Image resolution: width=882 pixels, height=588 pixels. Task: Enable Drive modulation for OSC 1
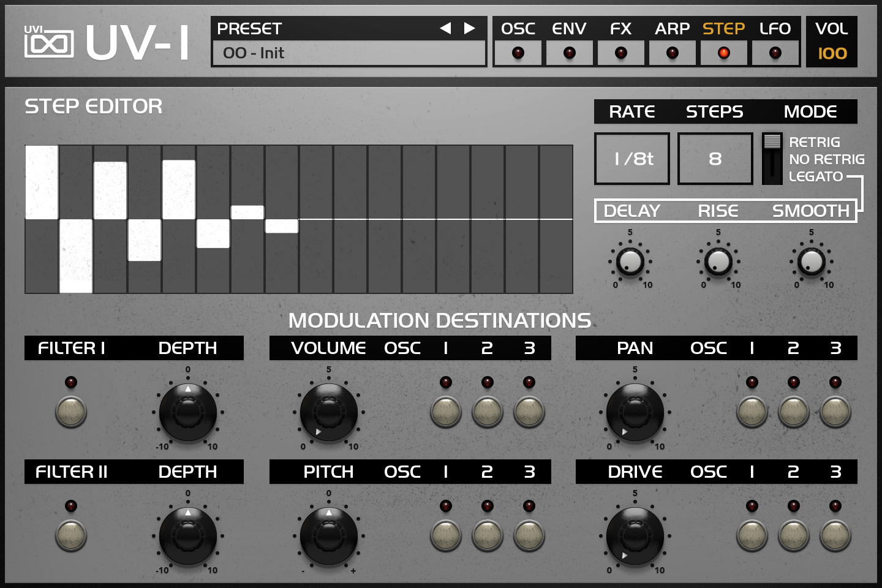click(x=752, y=535)
